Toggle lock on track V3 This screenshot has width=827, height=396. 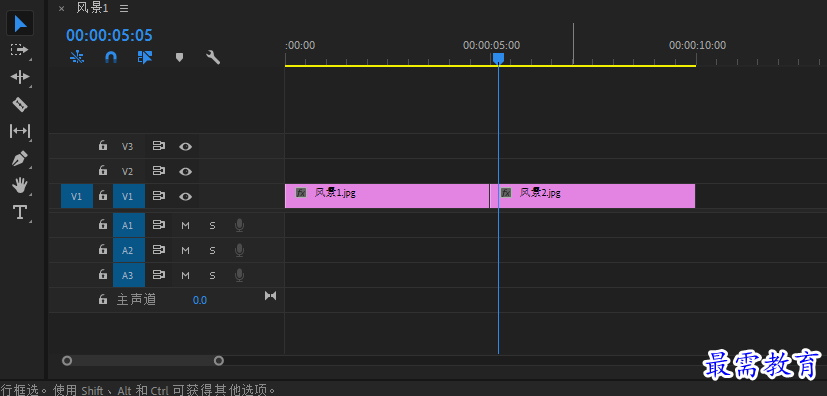[103, 146]
